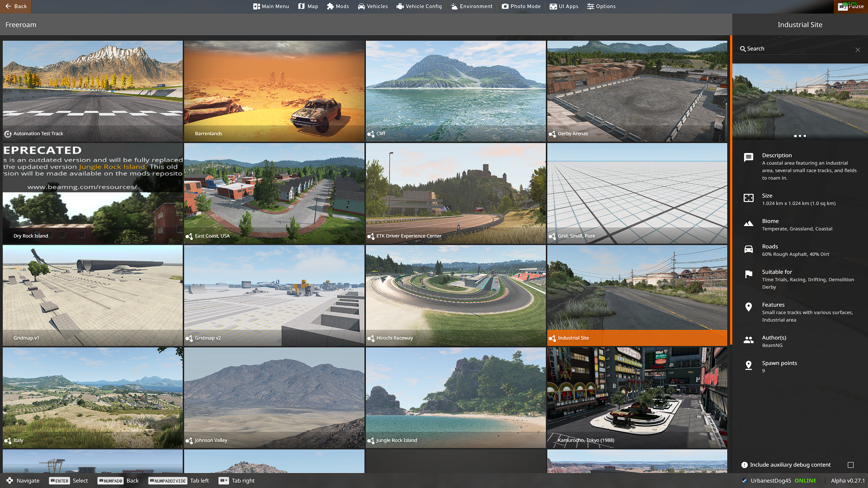Select Grid, Small, Pure level

click(637, 194)
